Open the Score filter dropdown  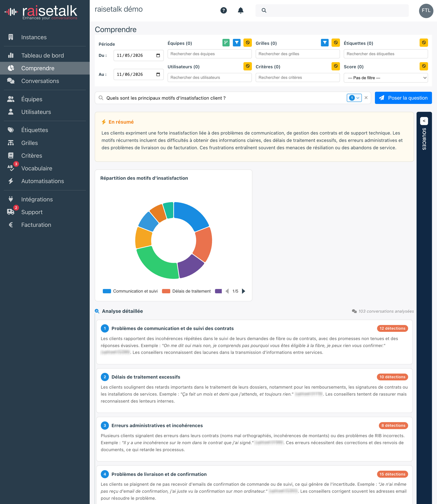(386, 78)
